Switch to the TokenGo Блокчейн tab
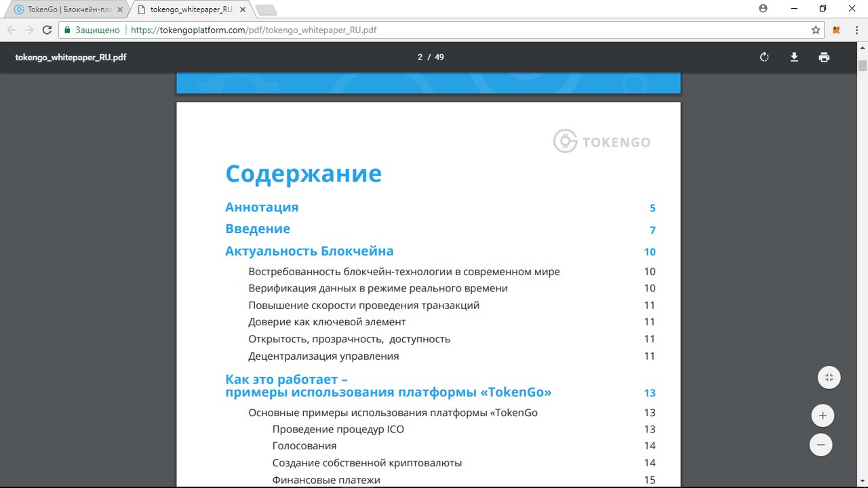Screen dimensions: 868x488 (68, 9)
